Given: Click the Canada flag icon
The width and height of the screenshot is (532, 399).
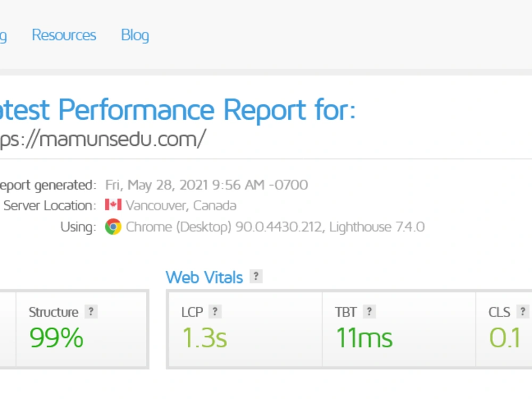Looking at the screenshot, I should click(x=113, y=205).
